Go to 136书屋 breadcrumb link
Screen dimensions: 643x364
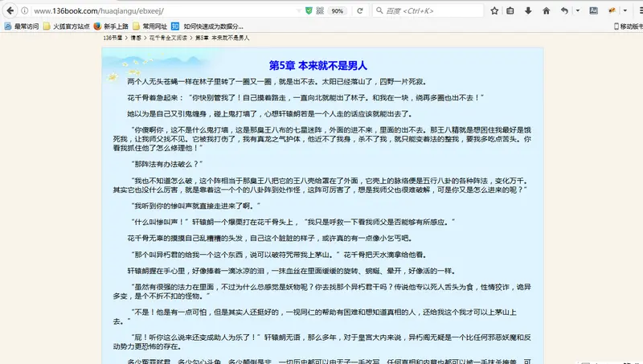(x=113, y=38)
